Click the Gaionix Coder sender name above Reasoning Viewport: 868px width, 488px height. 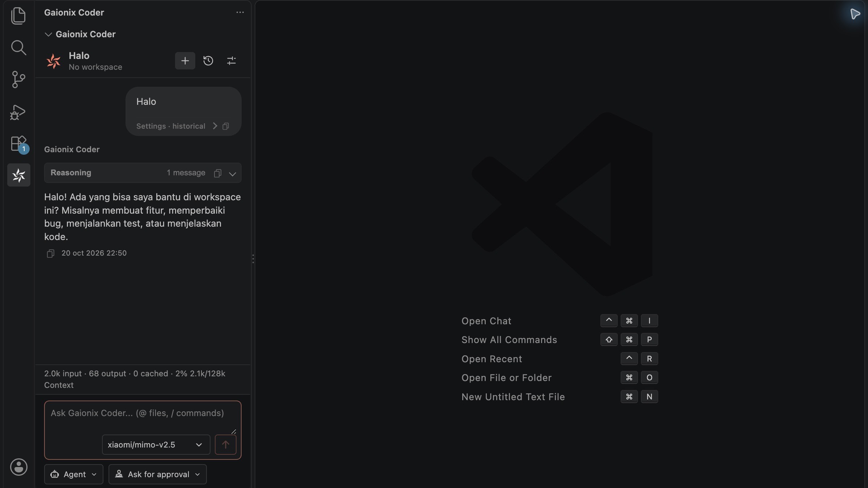tap(72, 150)
